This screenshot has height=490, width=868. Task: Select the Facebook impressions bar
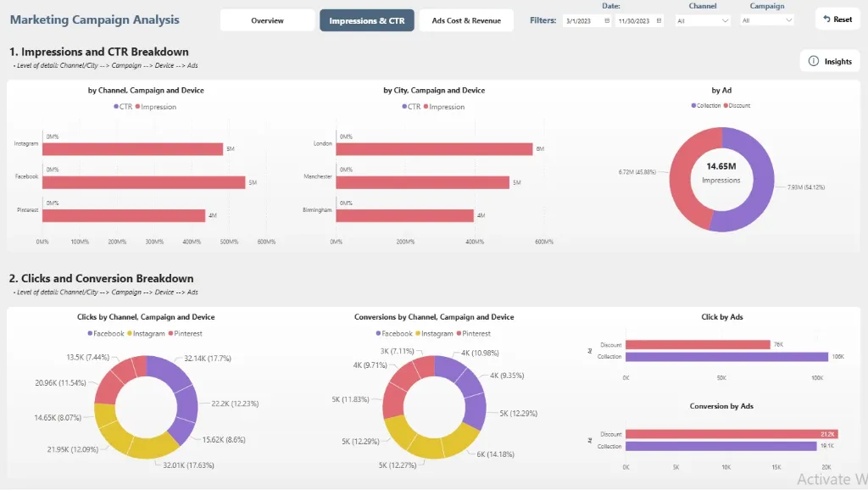(143, 182)
